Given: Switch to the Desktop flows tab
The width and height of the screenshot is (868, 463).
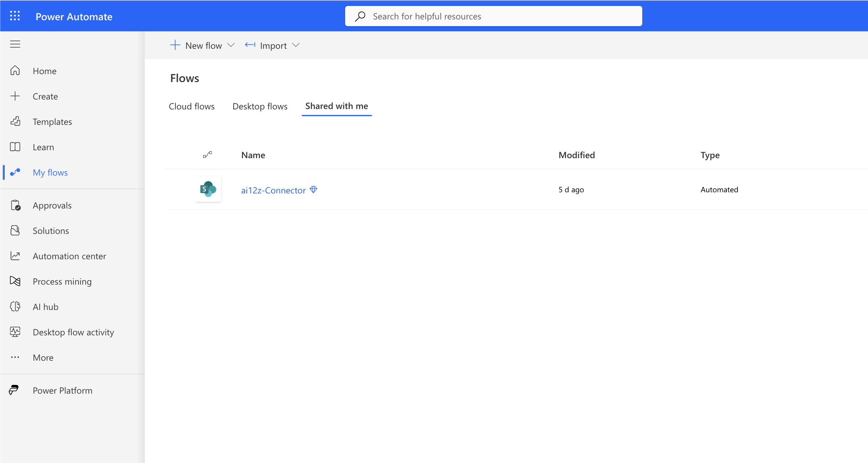Looking at the screenshot, I should [260, 106].
